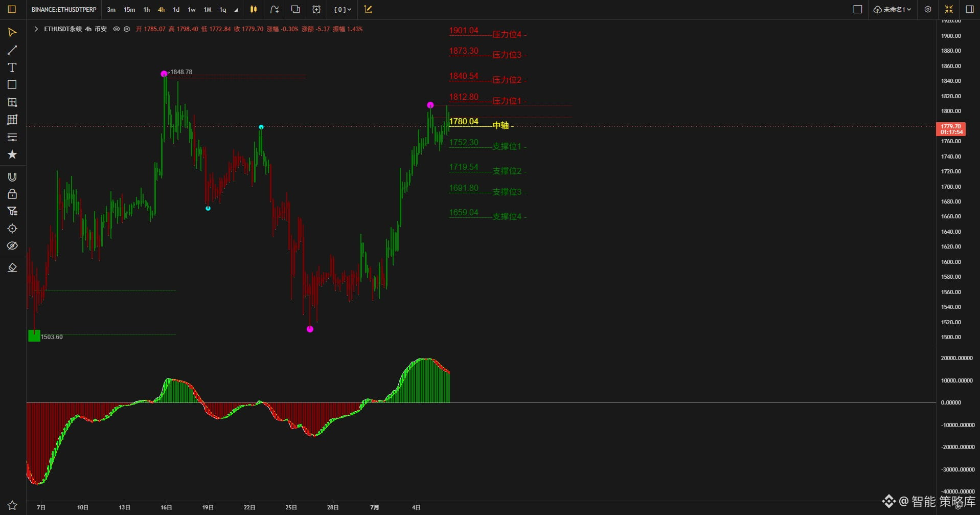Switch to 1w timeframe
980x515 pixels.
(x=192, y=10)
